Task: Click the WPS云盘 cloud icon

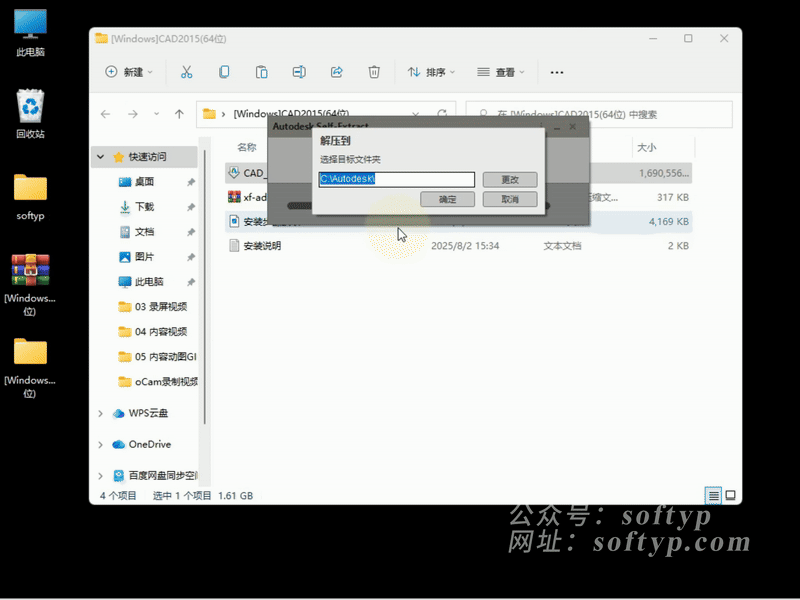Action: coord(118,413)
